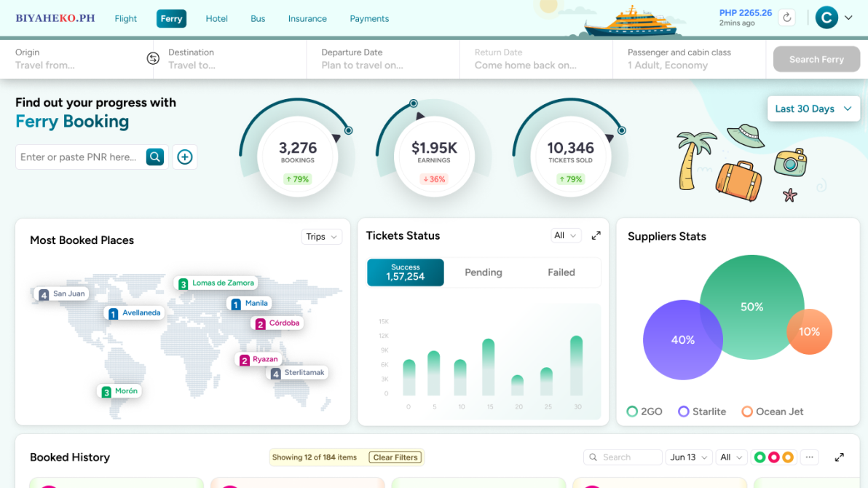Toggle the pink status filter circle
This screenshot has width=868, height=488.
(773, 457)
